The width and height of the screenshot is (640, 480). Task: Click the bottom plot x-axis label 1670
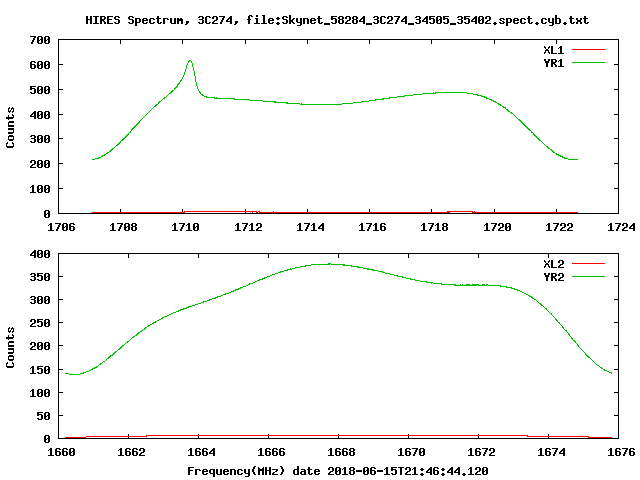click(411, 452)
